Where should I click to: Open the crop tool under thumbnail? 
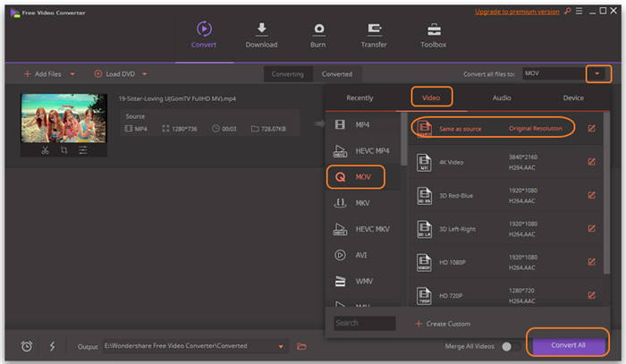(x=63, y=150)
